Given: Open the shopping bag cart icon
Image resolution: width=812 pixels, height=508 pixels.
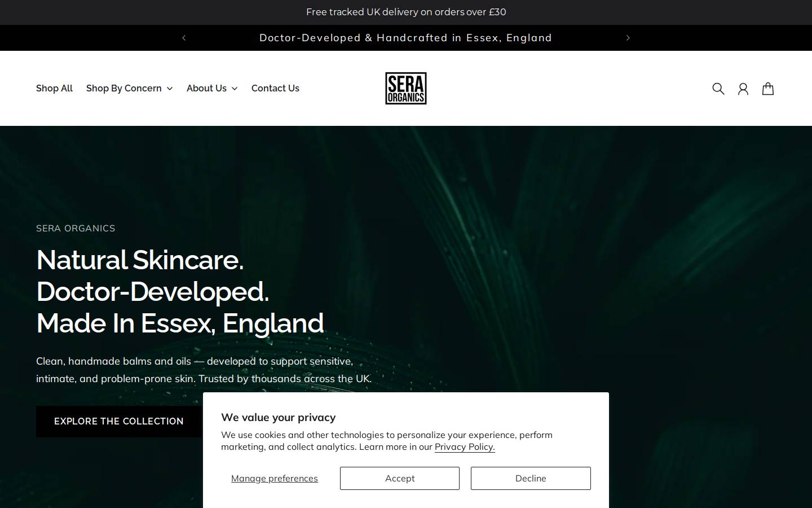Looking at the screenshot, I should click(x=767, y=89).
